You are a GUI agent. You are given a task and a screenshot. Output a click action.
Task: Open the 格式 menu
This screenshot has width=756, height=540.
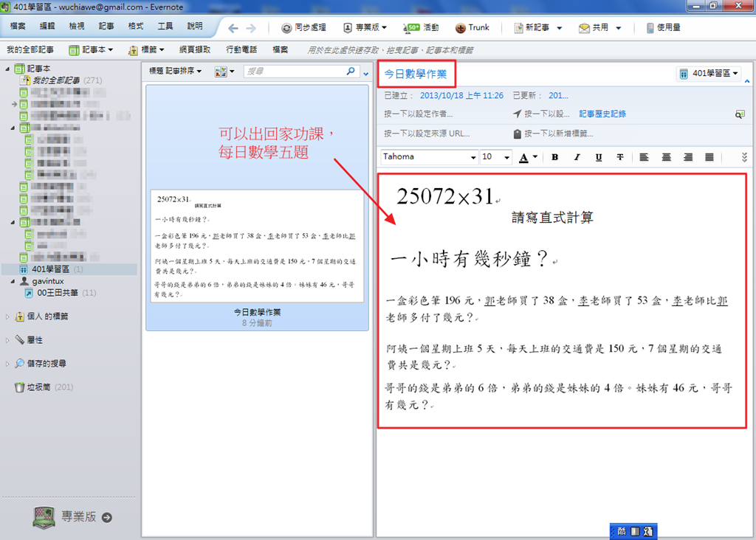[x=136, y=26]
